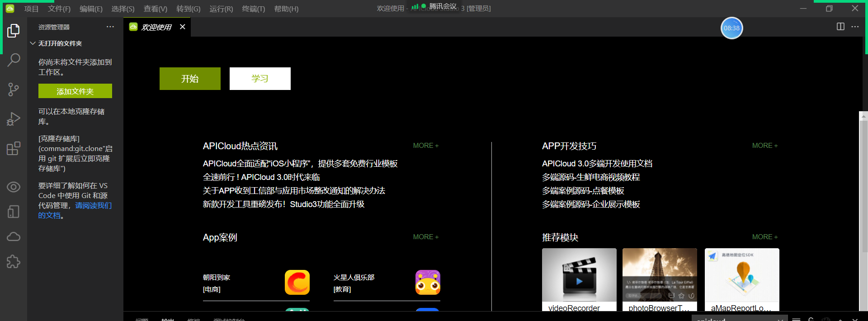868x321 pixels.
Task: Open the 帮助(H) menu
Action: (286, 9)
